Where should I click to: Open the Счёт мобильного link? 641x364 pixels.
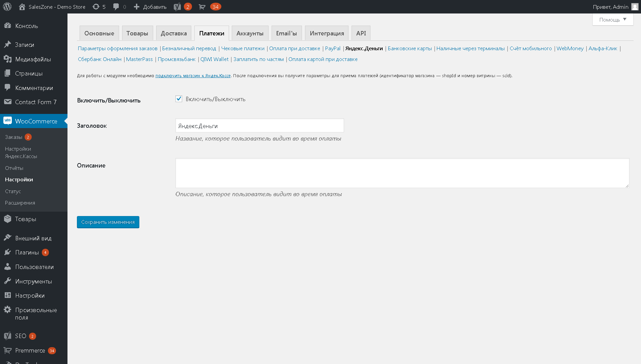[x=531, y=49]
